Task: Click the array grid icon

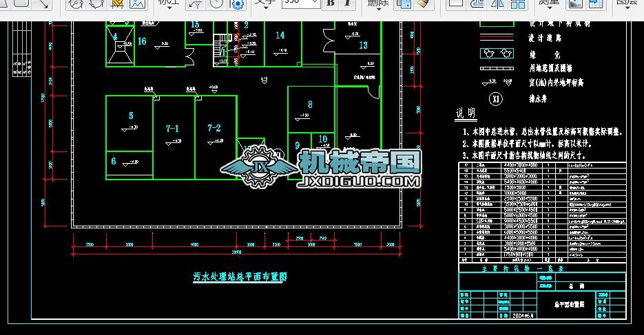Action: (x=519, y=3)
